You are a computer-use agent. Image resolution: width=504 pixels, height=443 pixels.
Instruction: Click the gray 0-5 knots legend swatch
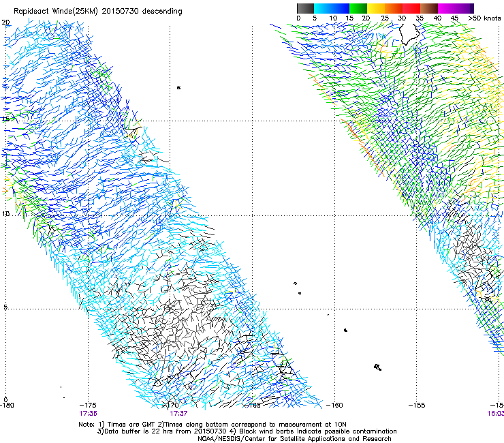(x=305, y=8)
